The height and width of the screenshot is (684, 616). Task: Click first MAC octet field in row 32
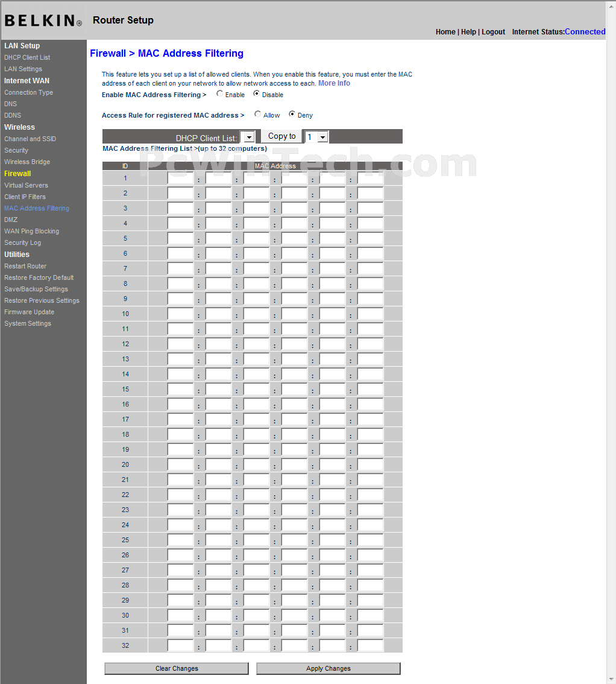(x=180, y=646)
